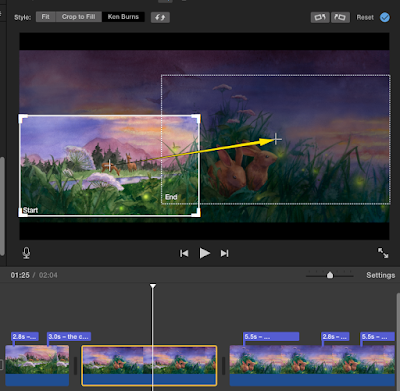Select the '3.0s – the c...' title

click(69, 337)
